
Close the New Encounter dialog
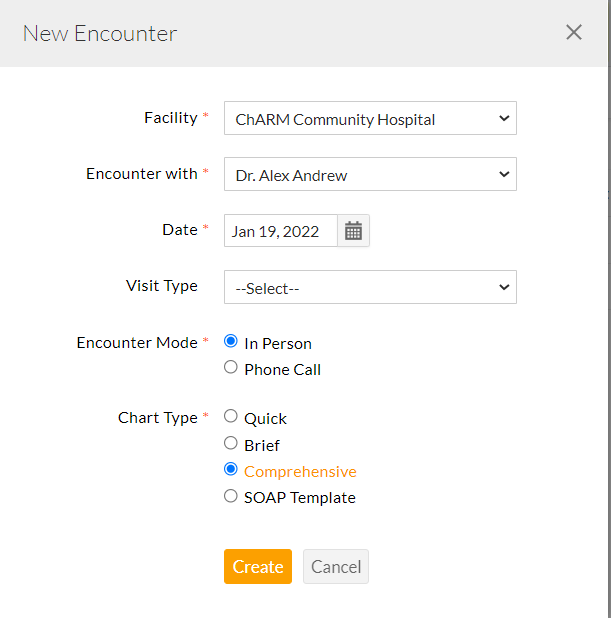pos(574,32)
